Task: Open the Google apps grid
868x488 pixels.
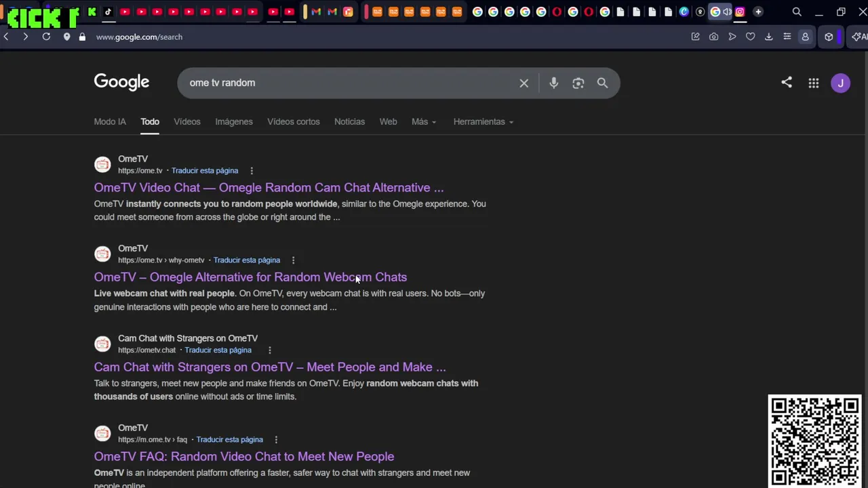Action: click(814, 83)
